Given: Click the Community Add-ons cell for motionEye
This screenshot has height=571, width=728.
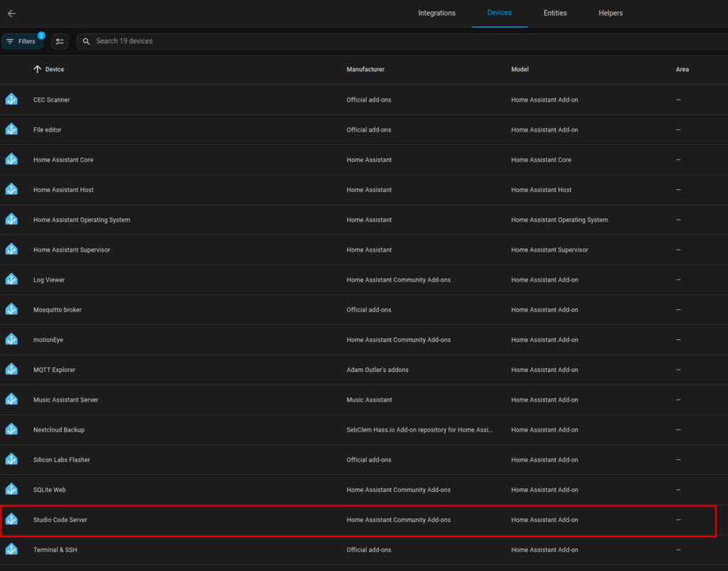Looking at the screenshot, I should point(398,340).
